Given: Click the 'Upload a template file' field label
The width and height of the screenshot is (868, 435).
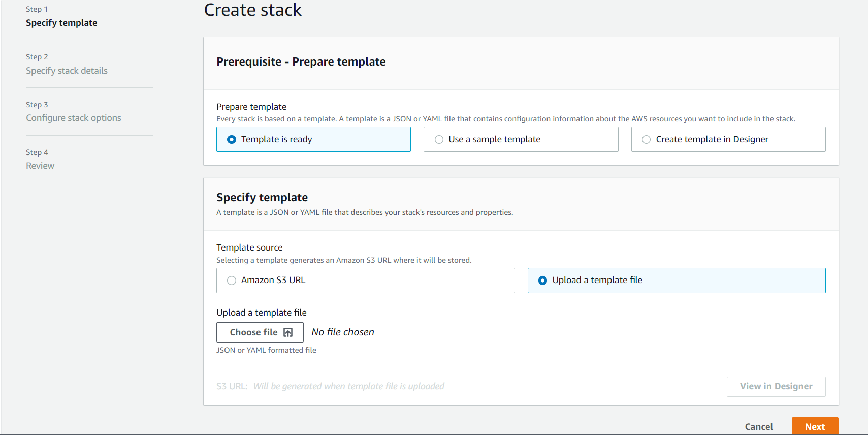Looking at the screenshot, I should coord(262,313).
